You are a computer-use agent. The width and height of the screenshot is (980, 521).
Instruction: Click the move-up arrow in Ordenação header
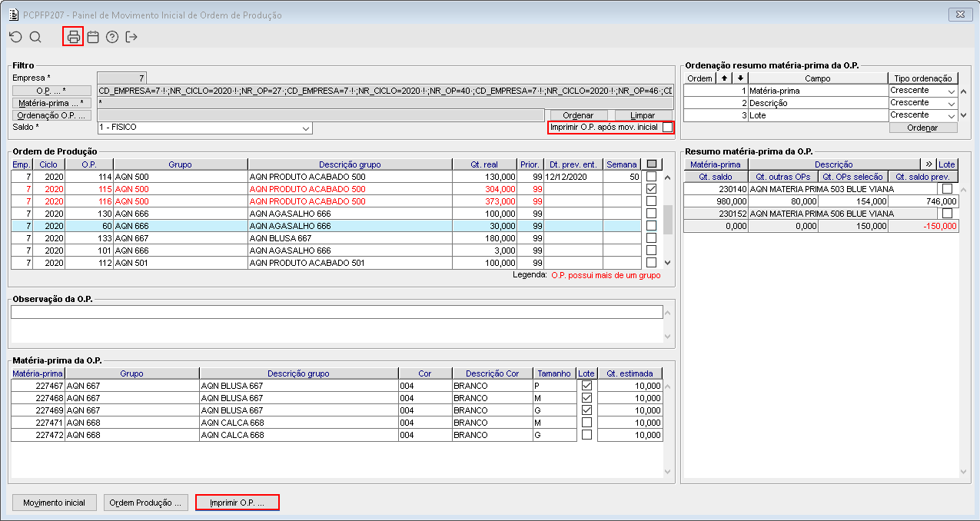723,78
